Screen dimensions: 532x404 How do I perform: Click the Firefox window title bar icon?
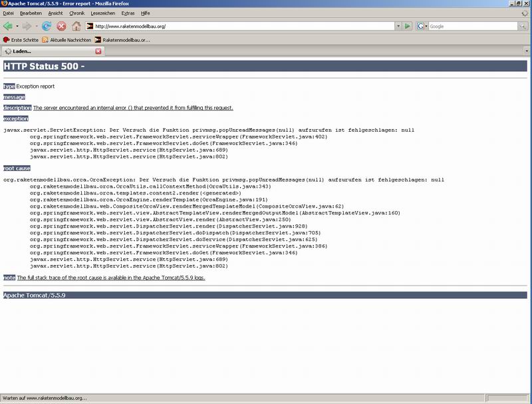[x=4, y=3]
